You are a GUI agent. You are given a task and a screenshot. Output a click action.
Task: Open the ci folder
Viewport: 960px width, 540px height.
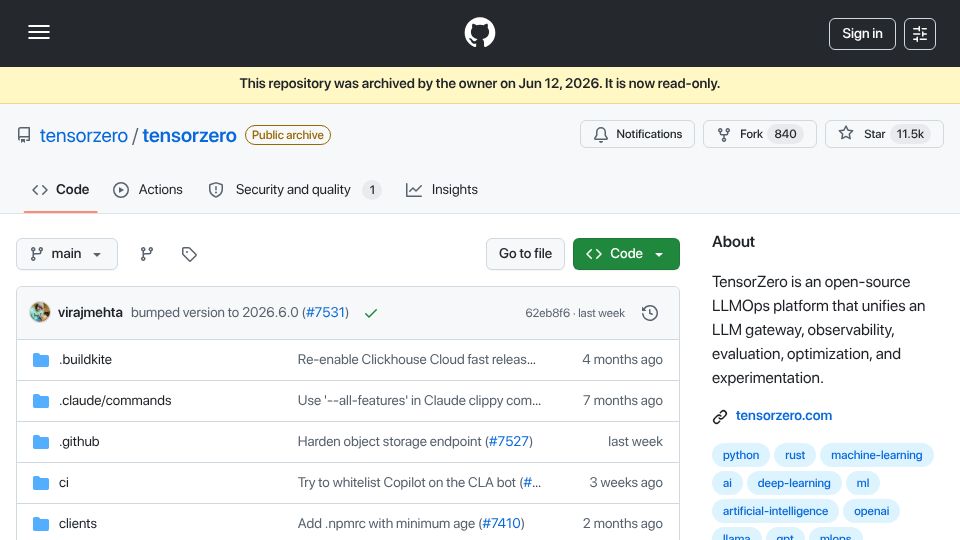click(64, 482)
